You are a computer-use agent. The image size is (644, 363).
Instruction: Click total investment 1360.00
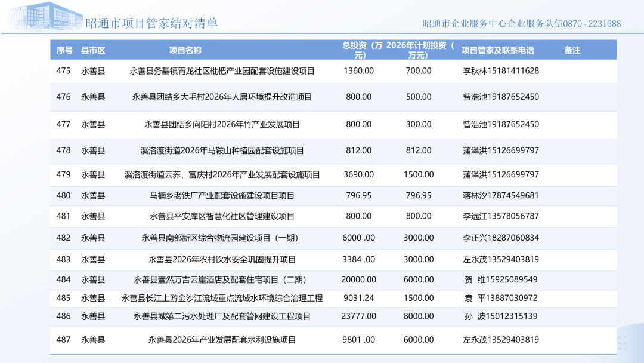[358, 71]
